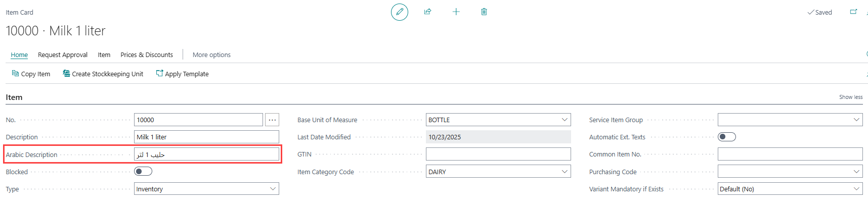Click the trash delete icon
The height and width of the screenshot is (208, 868).
484,12
